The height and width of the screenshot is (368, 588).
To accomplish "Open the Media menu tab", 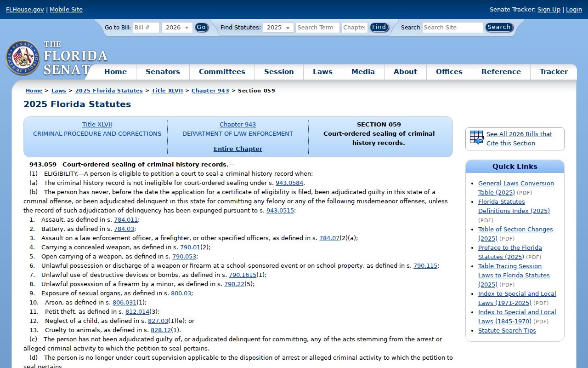I will (363, 72).
